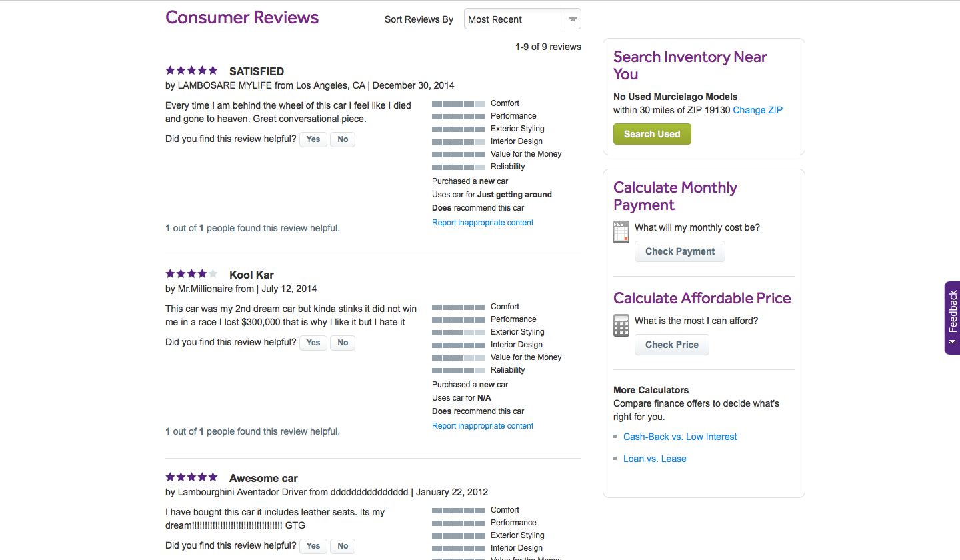
Task: Click the Comfort rating bar in SATISFIED review
Action: [459, 104]
